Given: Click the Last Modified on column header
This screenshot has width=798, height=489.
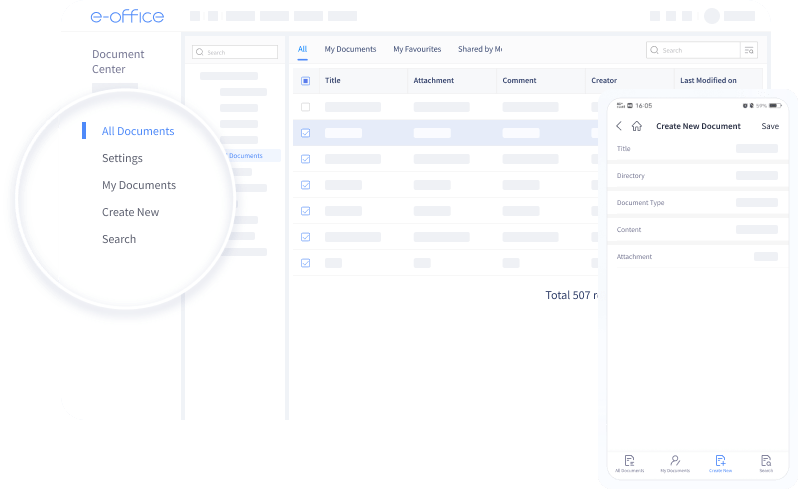Looking at the screenshot, I should tap(708, 80).
